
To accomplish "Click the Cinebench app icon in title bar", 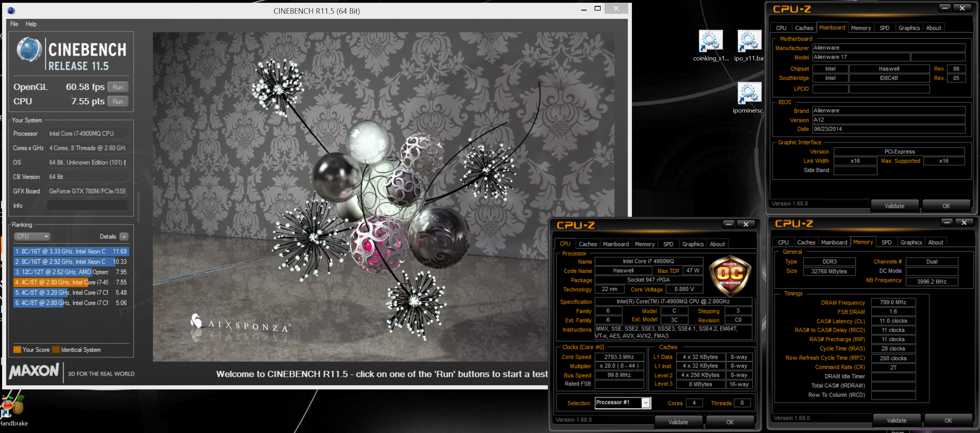I will click(x=11, y=11).
